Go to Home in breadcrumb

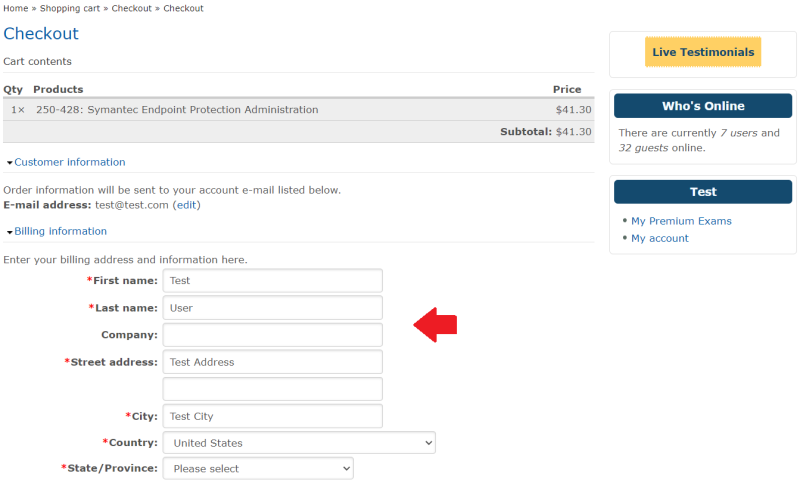pyautogui.click(x=15, y=8)
